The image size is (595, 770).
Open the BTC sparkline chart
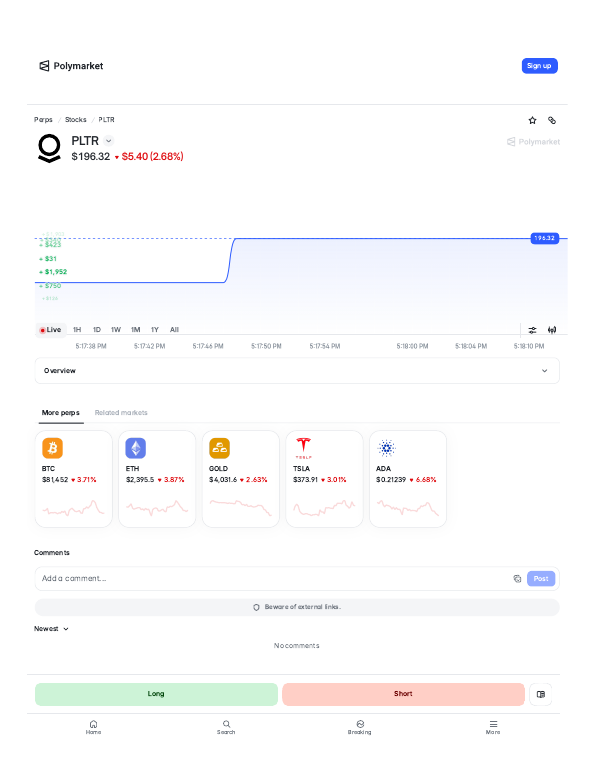(74, 508)
